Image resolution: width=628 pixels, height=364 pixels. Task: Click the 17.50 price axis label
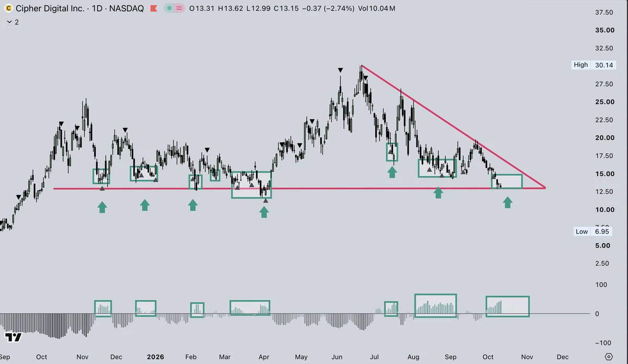pos(604,156)
